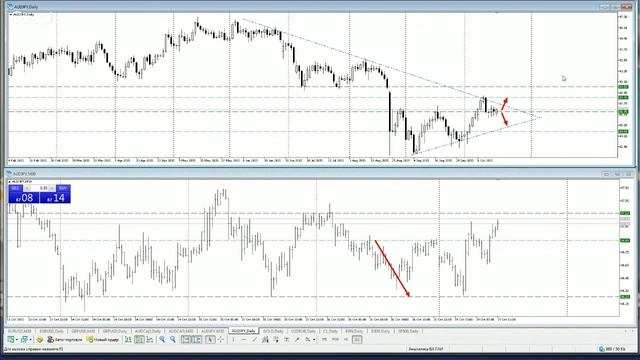Image resolution: width=640 pixels, height=360 pixels.
Task: Switch to the EURUSD,Daily chart tab
Action: [51, 331]
